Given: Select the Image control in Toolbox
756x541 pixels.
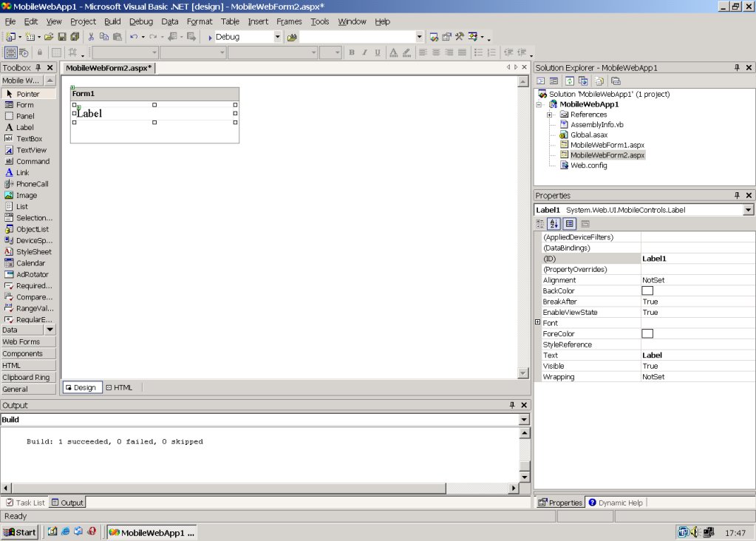Looking at the screenshot, I should (x=29, y=195).
